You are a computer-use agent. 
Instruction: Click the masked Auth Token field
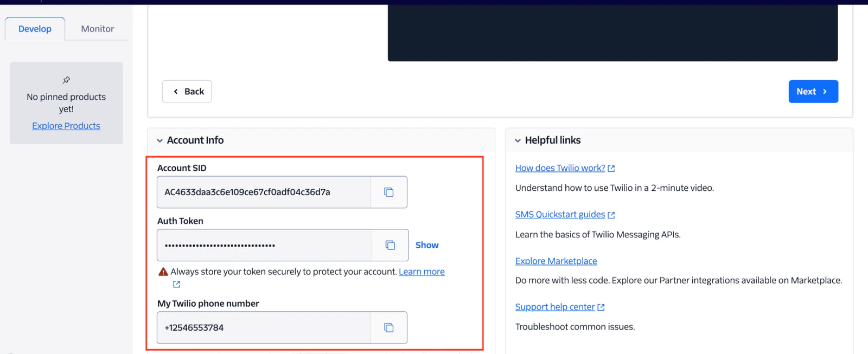point(265,245)
